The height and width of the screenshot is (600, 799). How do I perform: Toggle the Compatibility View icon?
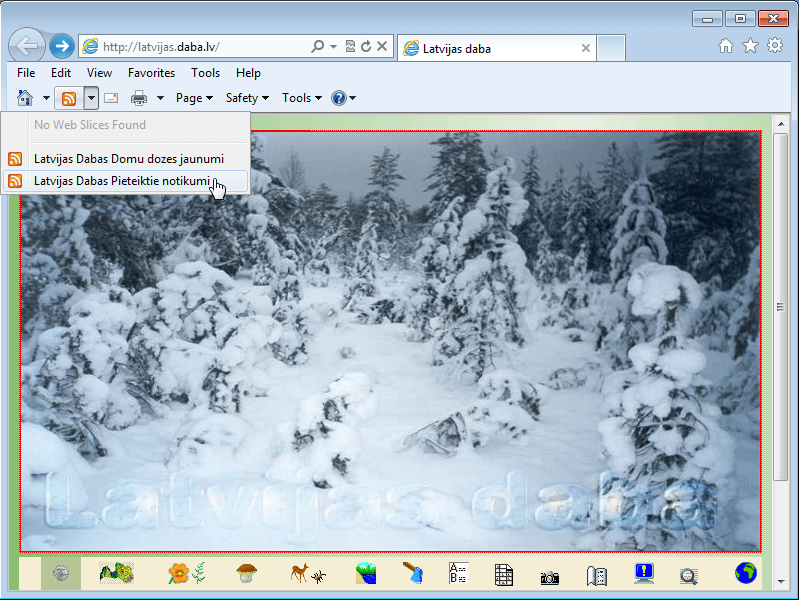pyautogui.click(x=350, y=46)
